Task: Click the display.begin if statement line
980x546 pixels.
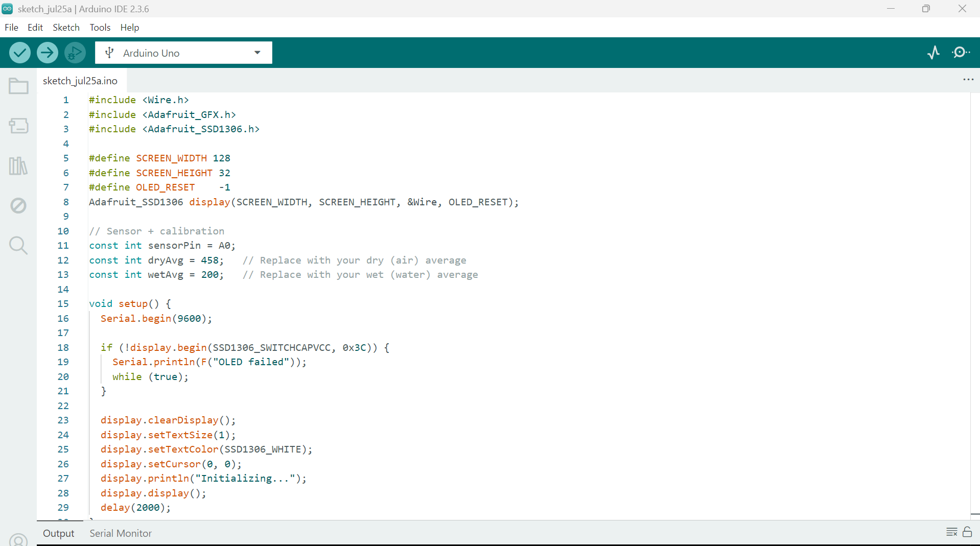Action: point(245,348)
